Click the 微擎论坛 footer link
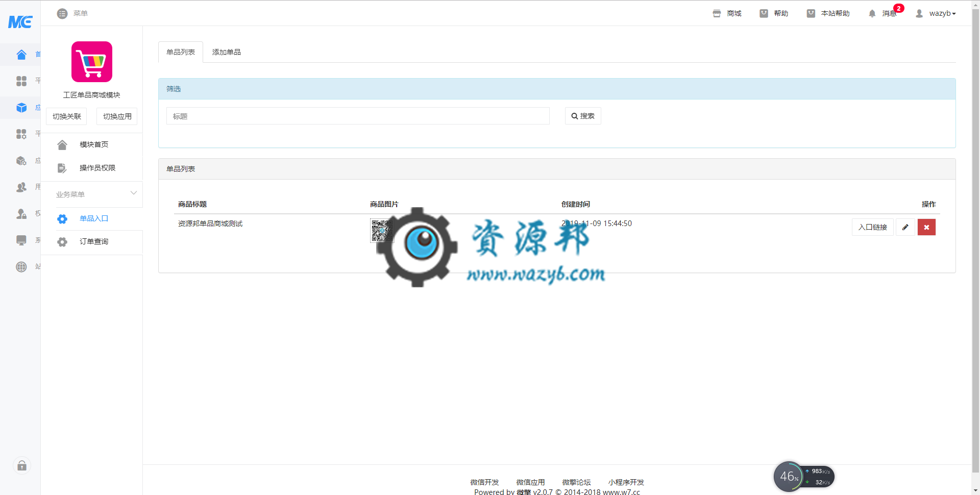This screenshot has height=495, width=980. point(576,482)
